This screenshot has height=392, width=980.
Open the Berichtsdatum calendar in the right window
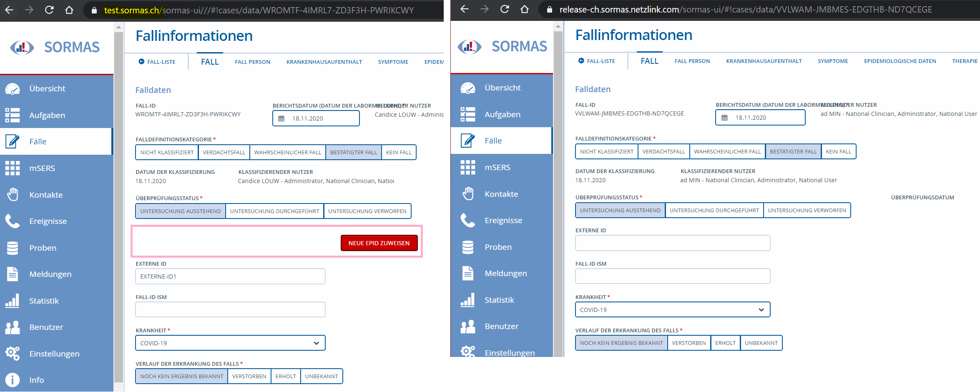pos(725,118)
